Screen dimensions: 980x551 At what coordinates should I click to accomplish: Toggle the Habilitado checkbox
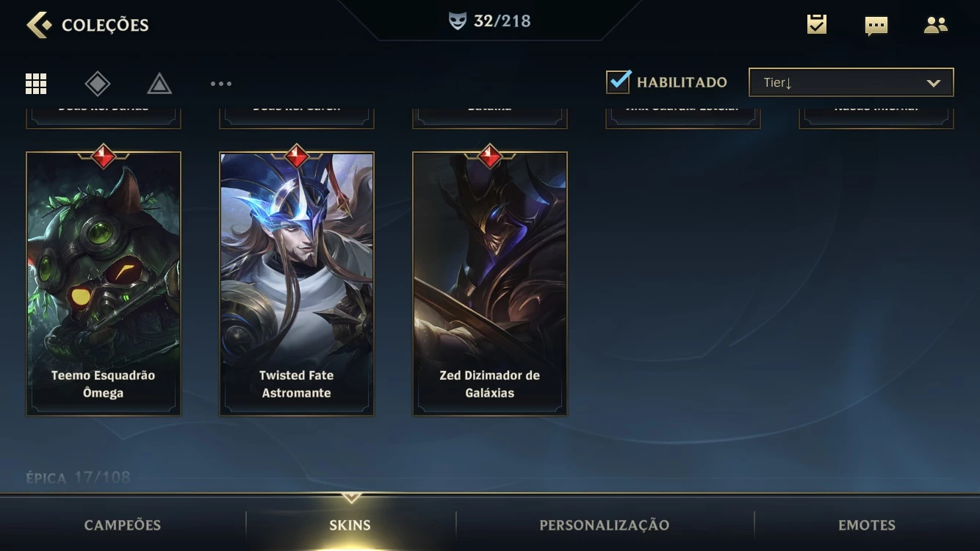(619, 82)
